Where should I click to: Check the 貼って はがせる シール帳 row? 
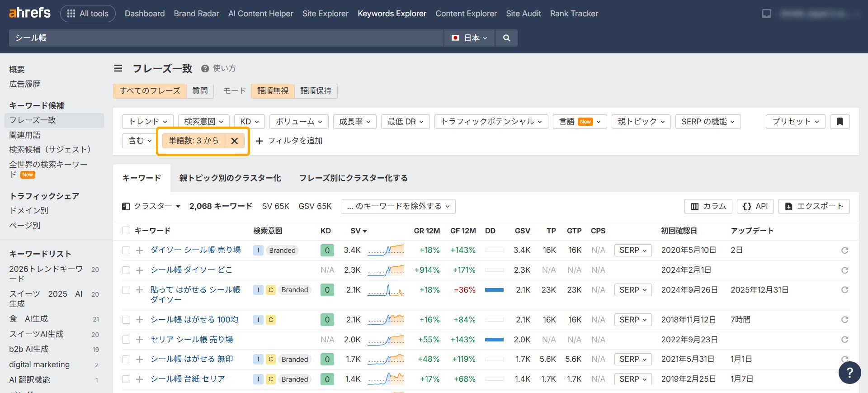[126, 290]
